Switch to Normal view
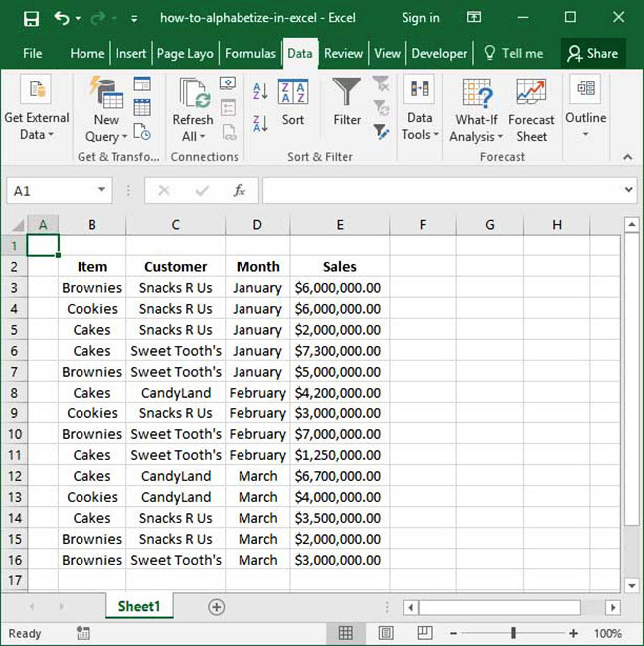Screen dimensions: 644x646 345,633
